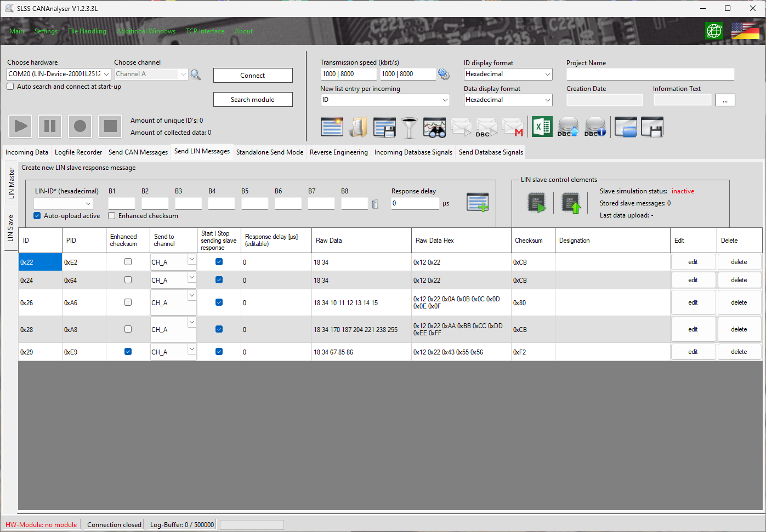This screenshot has height=532, width=766.
Task: Click the funnel filter icon
Action: coord(409,128)
